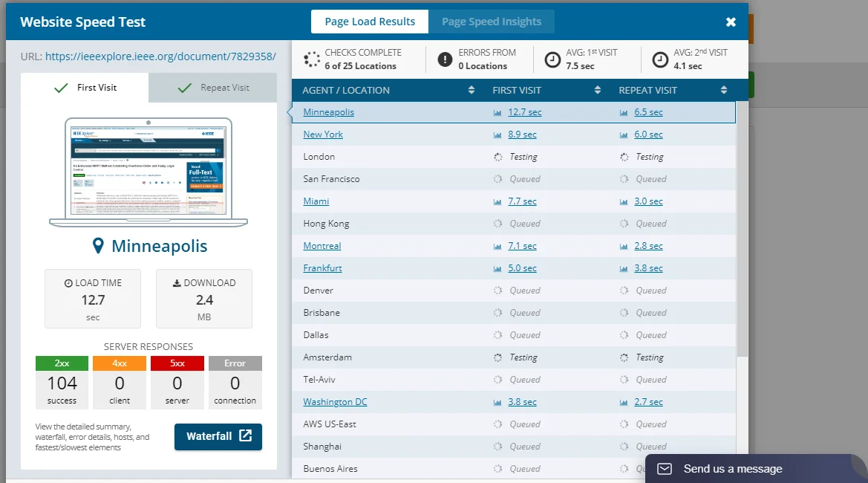Open the Waterfall detailed report

(218, 436)
